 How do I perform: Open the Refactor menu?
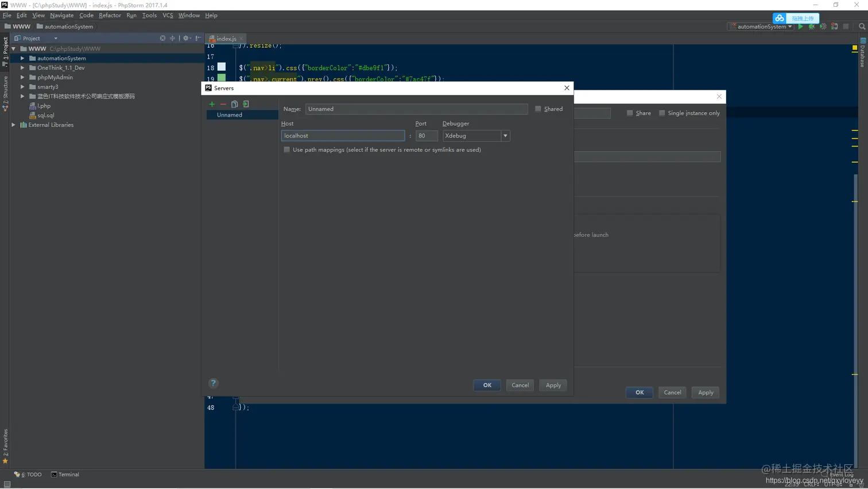point(110,16)
